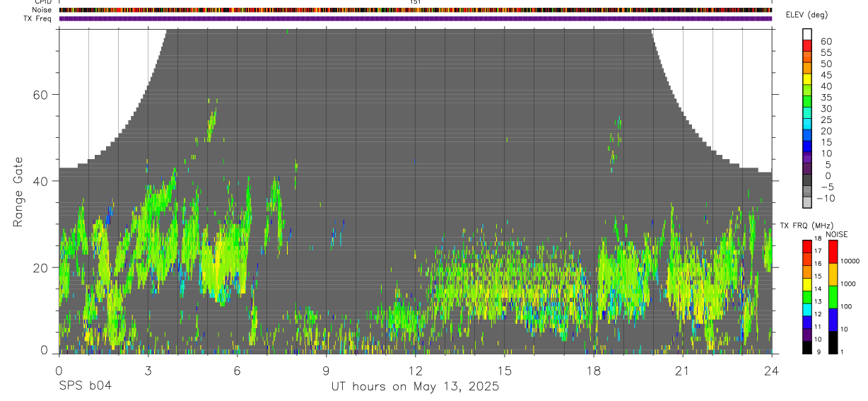Click the 6 tick label on UT hours axis
868x401 pixels.
point(237,370)
